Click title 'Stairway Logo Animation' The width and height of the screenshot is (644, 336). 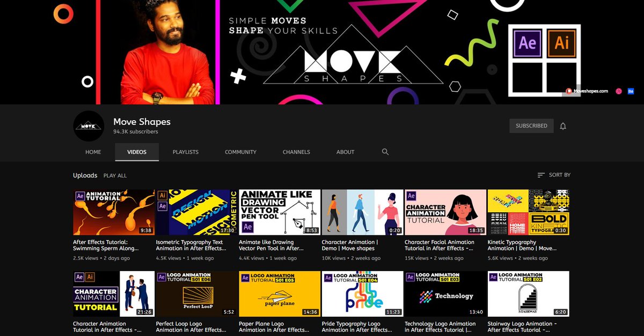(x=522, y=326)
